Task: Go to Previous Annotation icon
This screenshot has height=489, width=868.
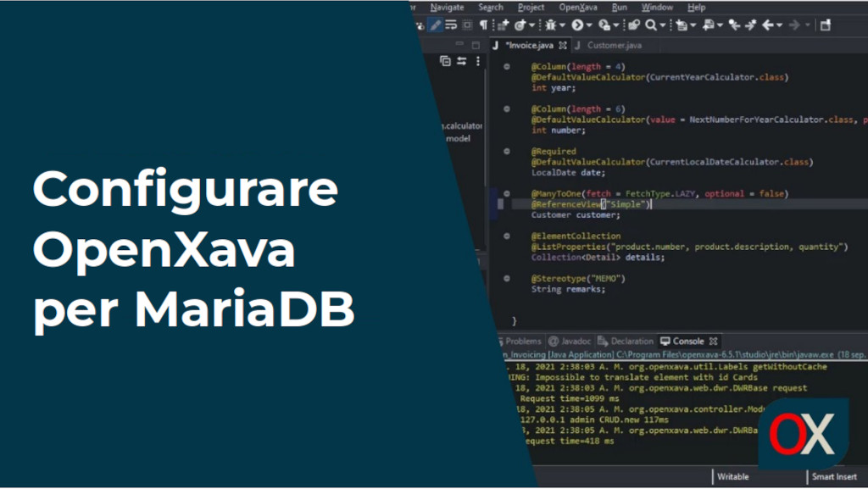Action: coord(708,25)
